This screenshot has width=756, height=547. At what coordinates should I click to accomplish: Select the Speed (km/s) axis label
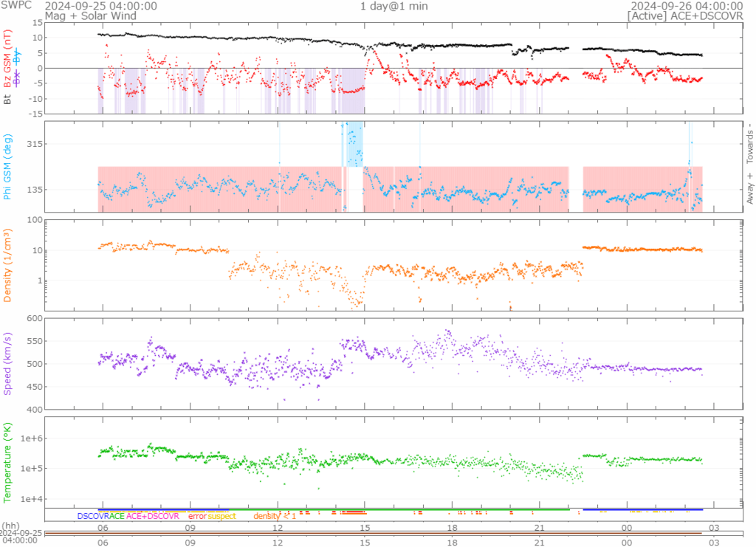[7, 363]
